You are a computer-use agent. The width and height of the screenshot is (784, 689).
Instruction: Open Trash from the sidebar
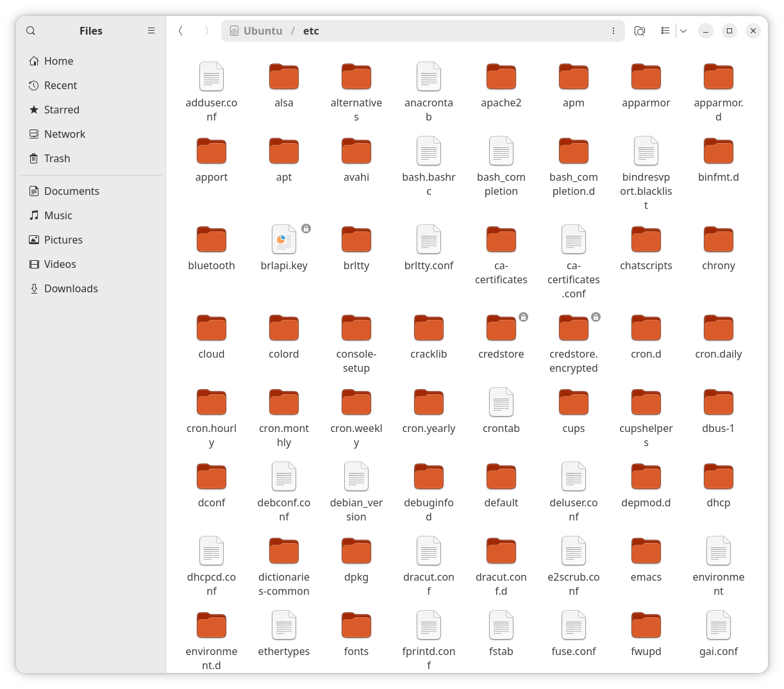(57, 158)
